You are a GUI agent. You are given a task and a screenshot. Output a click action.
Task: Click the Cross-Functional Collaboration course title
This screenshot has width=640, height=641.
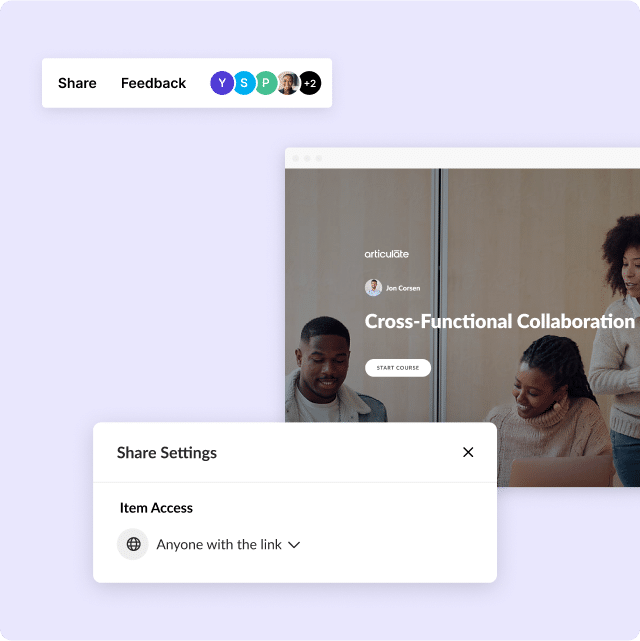click(x=499, y=322)
